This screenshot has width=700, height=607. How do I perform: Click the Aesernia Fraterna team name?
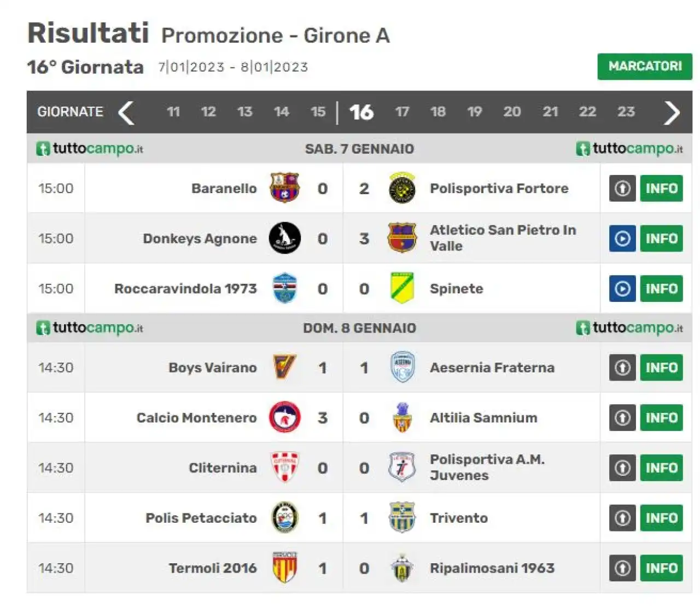coord(492,367)
